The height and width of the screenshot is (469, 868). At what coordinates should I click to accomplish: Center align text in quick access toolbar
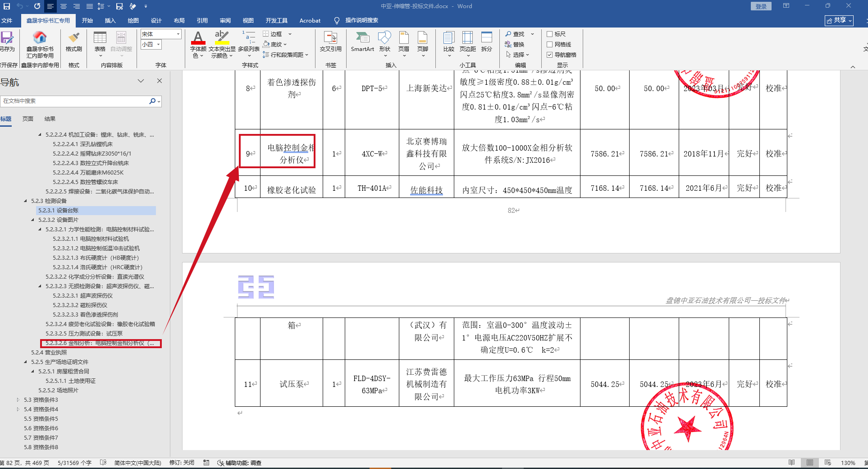click(x=64, y=6)
